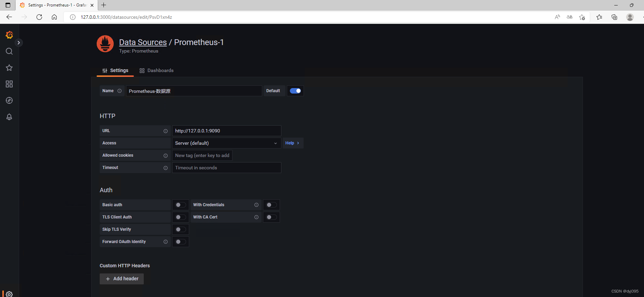The width and height of the screenshot is (644, 297).
Task: Open the Dashboards grid icon in the sidebar
Action: (x=9, y=84)
